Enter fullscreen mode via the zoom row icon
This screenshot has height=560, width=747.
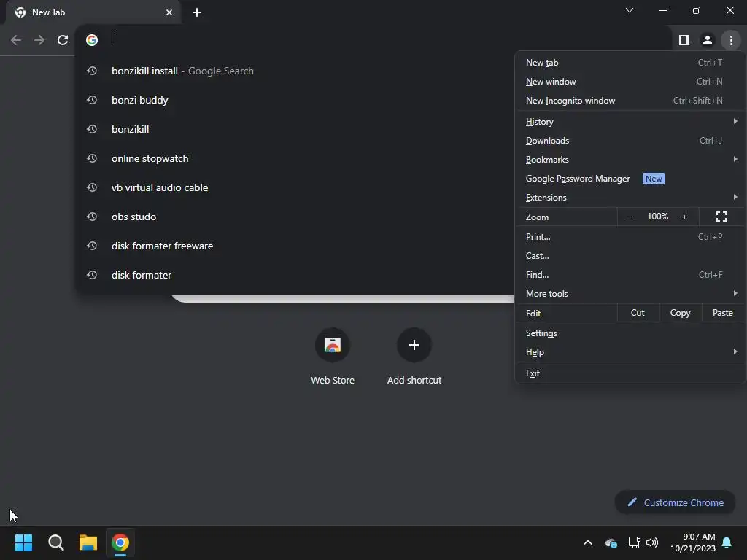point(721,217)
